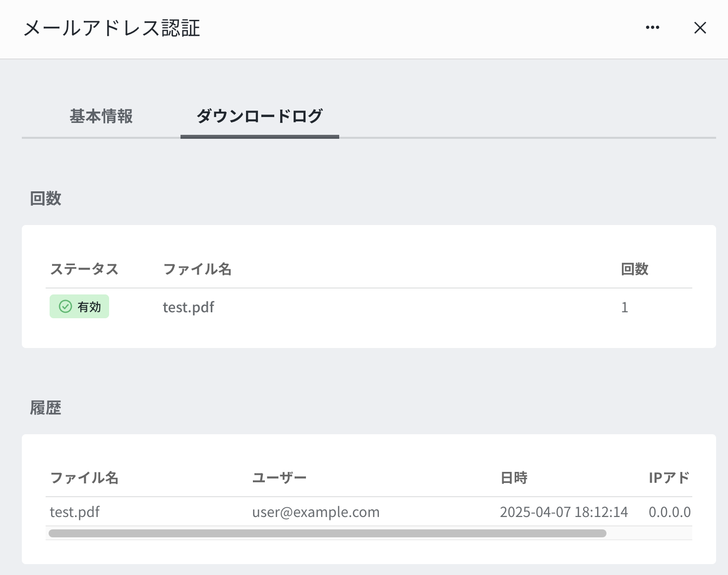Click test.pdf in the 回数 table
The height and width of the screenshot is (575, 728).
[188, 307]
